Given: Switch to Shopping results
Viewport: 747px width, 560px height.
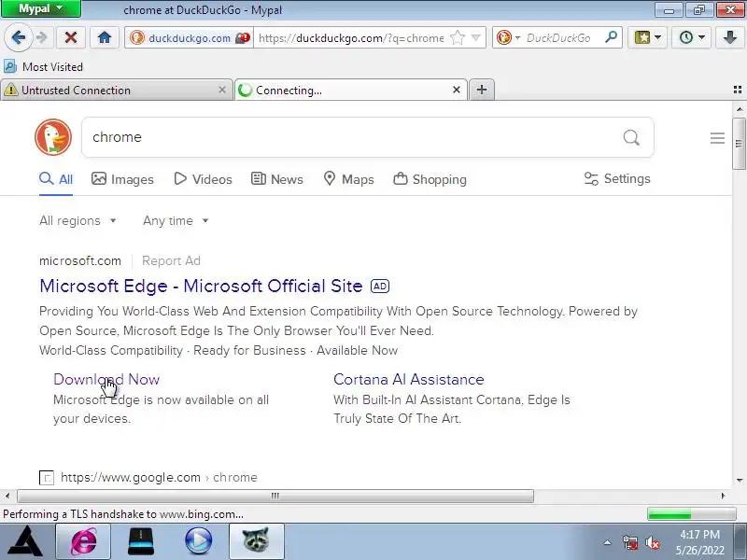Looking at the screenshot, I should point(430,179).
